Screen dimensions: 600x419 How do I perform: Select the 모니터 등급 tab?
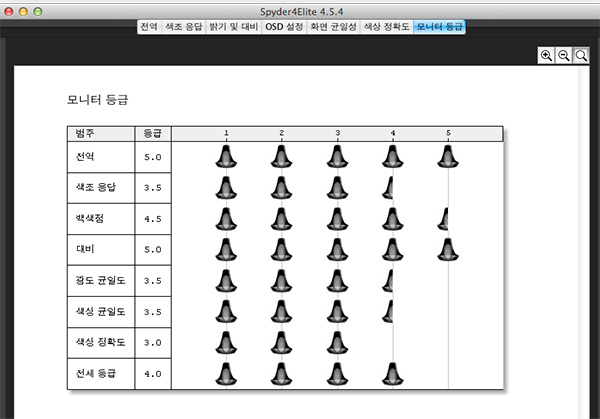(439, 26)
